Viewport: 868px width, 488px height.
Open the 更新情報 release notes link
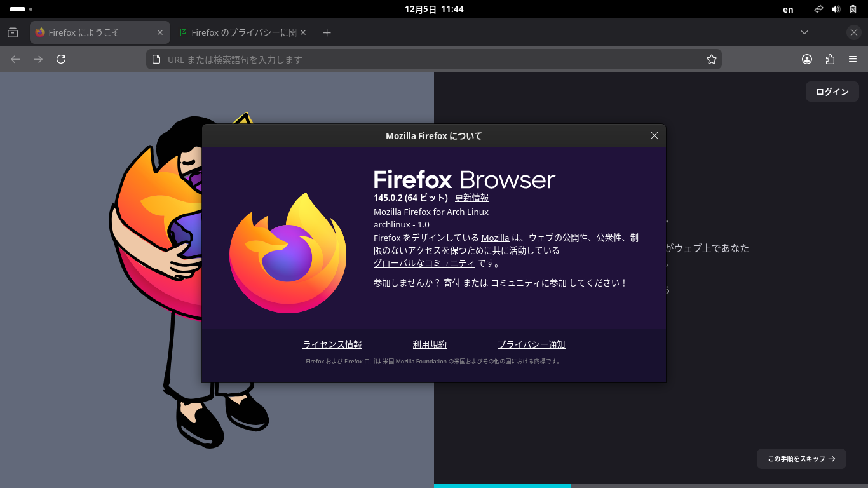click(471, 198)
